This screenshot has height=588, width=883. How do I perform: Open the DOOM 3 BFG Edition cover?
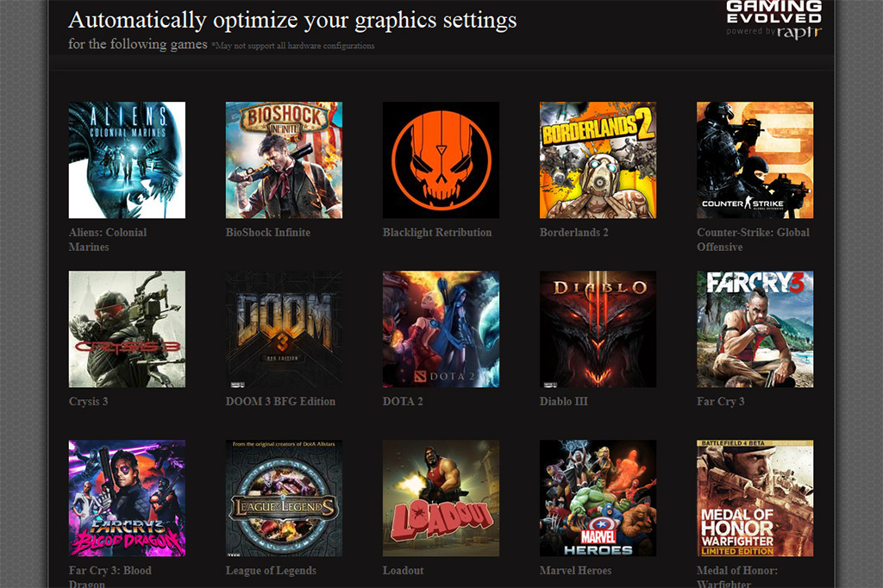[284, 329]
